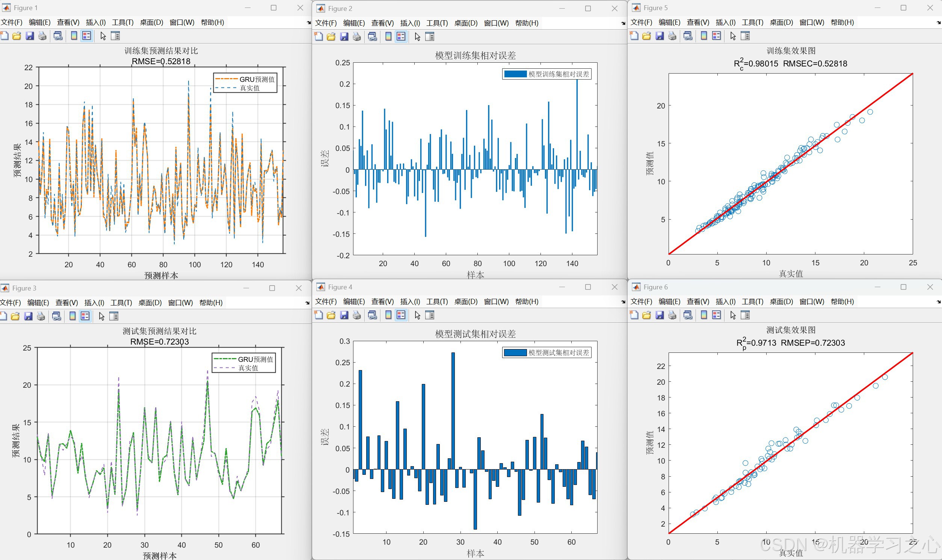Viewport: 942px width, 560px height.
Task: Toggle Insert Legend button in Figure 1
Action: pyautogui.click(x=87, y=36)
